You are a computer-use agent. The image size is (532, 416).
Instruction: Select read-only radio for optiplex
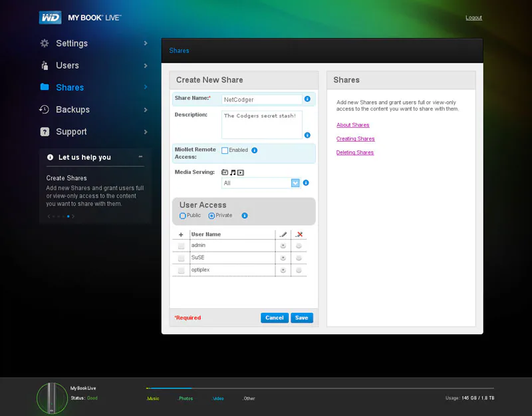(299, 270)
